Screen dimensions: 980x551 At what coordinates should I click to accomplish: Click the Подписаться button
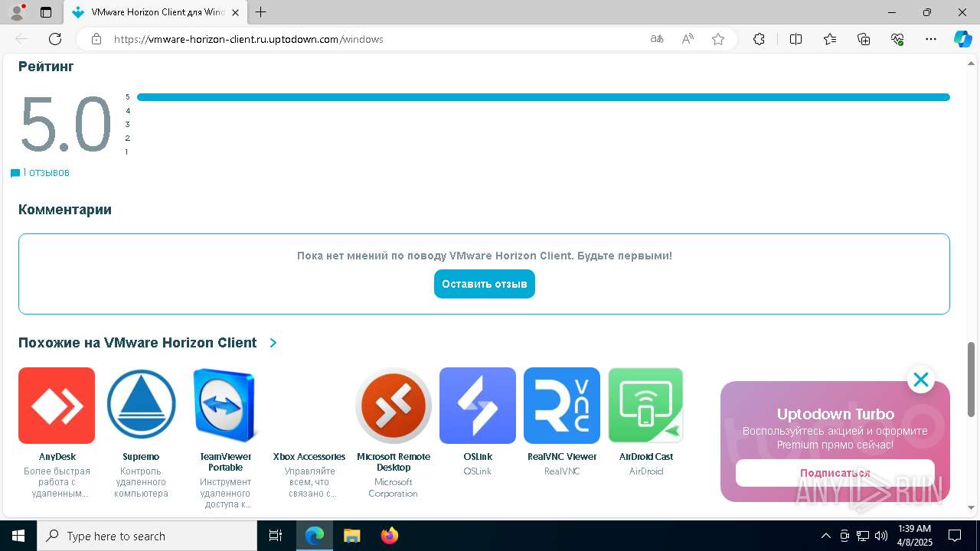click(835, 473)
